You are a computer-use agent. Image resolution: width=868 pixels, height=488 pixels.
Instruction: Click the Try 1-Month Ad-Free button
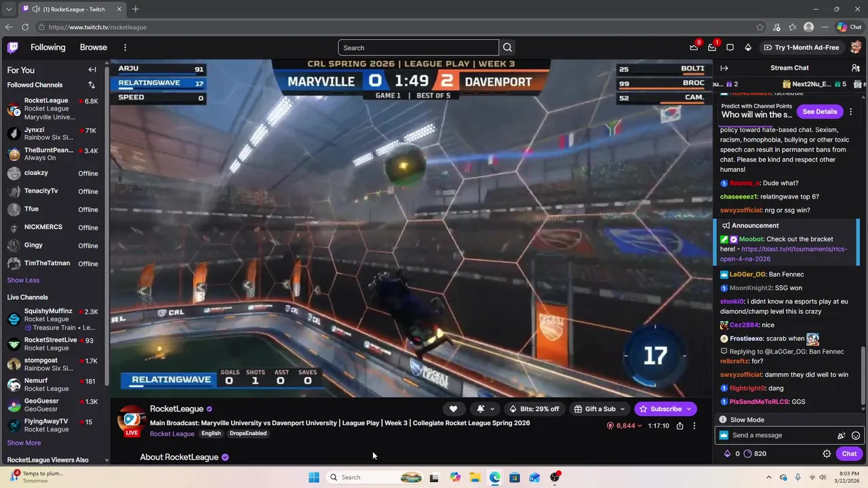(x=802, y=47)
